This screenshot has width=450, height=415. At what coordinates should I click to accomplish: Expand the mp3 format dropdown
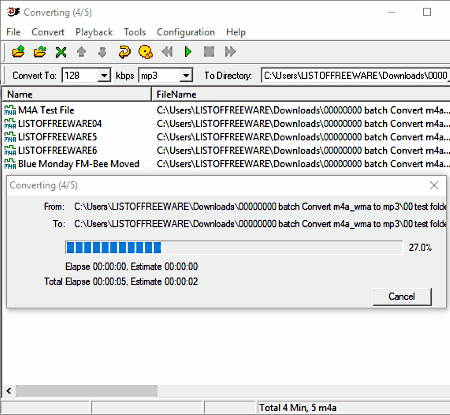[x=186, y=76]
